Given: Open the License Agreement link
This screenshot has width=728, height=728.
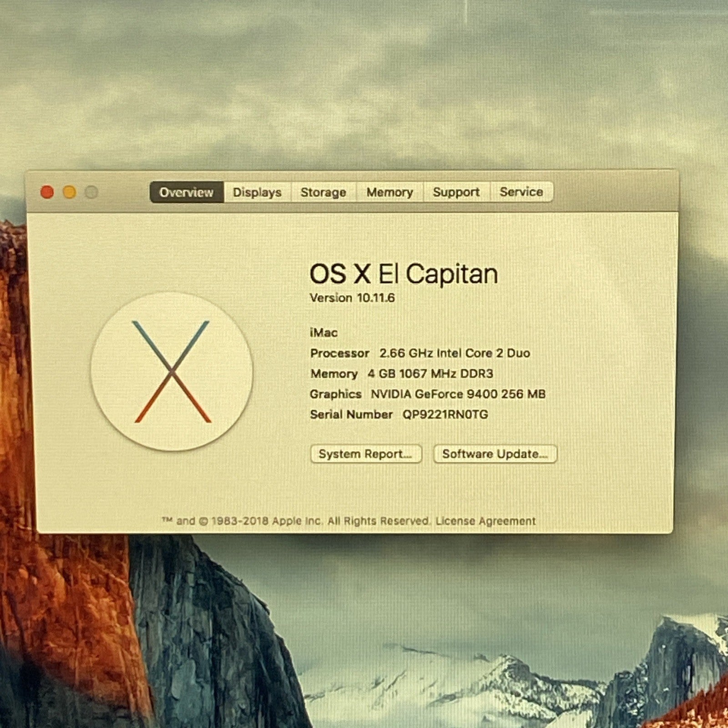Looking at the screenshot, I should [x=485, y=521].
